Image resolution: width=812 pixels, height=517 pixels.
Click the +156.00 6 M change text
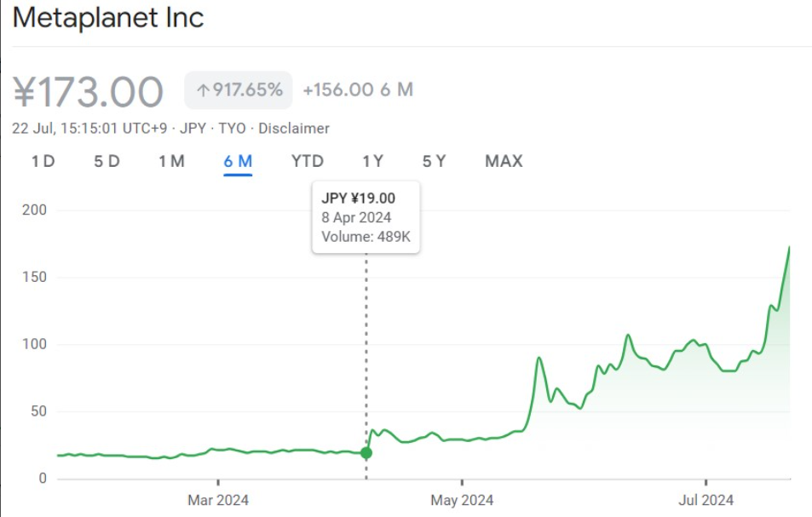[358, 90]
